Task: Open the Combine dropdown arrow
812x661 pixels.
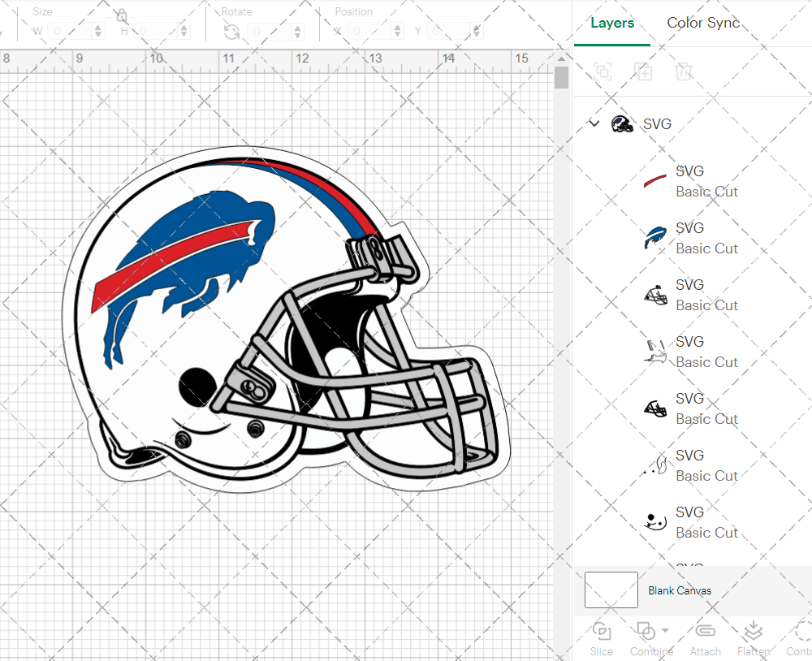Action: (666, 630)
